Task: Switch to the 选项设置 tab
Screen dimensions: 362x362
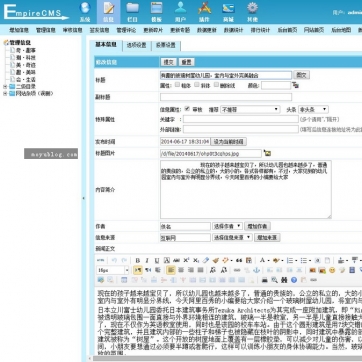Action: click(136, 45)
